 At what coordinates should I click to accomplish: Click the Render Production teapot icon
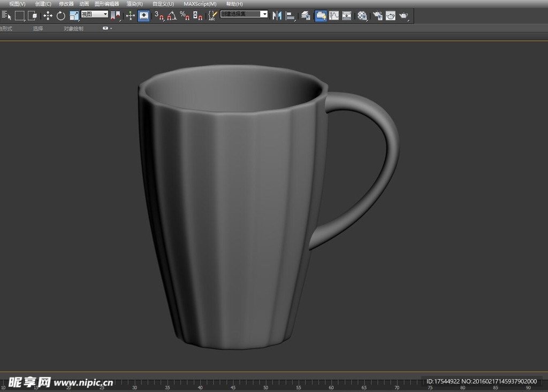click(404, 16)
